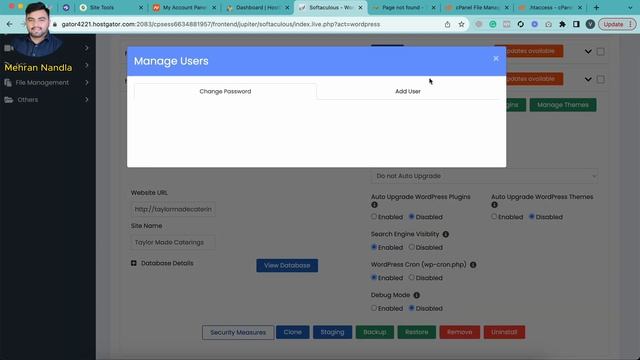Click info icon beside Debug Mode
640x360 pixels.
[x=416, y=295]
